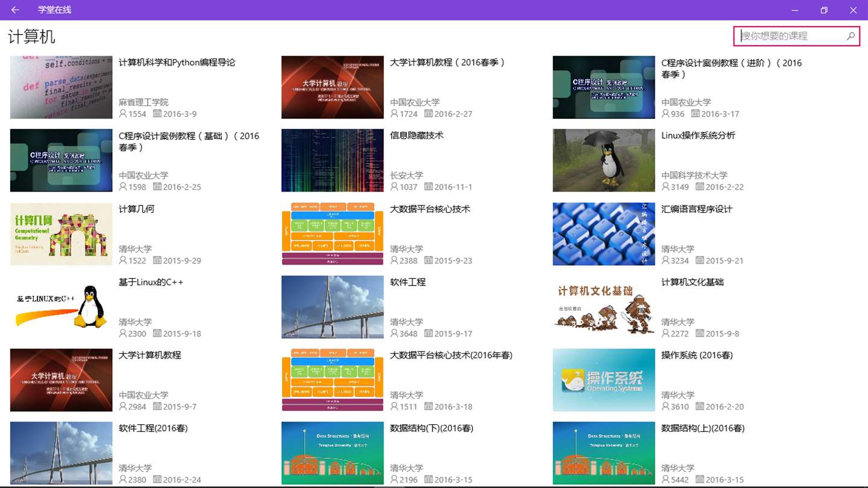Open the 基于LINUX的C++ penguin thumbnail
This screenshot has height=488, width=868.
click(61, 307)
